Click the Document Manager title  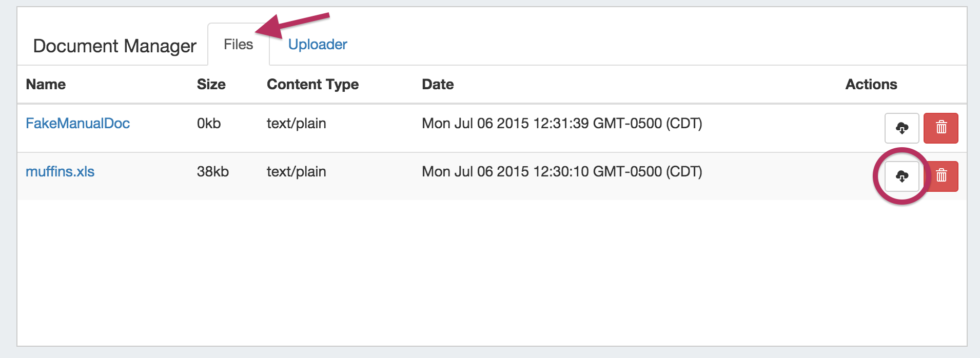114,46
